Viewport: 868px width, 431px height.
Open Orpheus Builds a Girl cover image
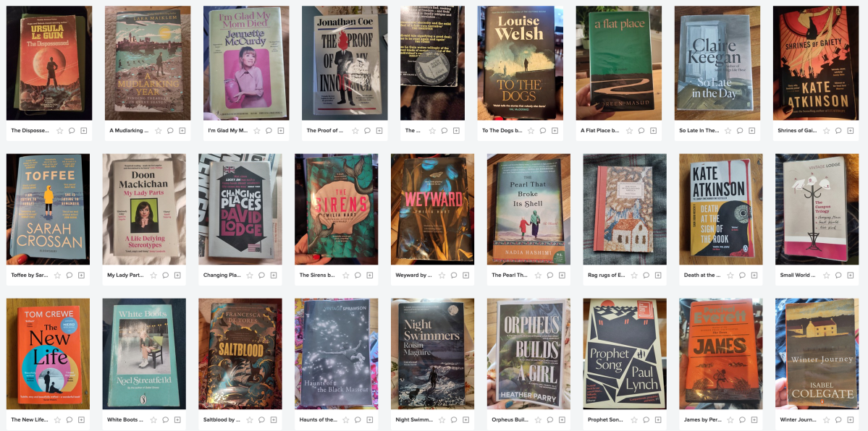pos(528,354)
